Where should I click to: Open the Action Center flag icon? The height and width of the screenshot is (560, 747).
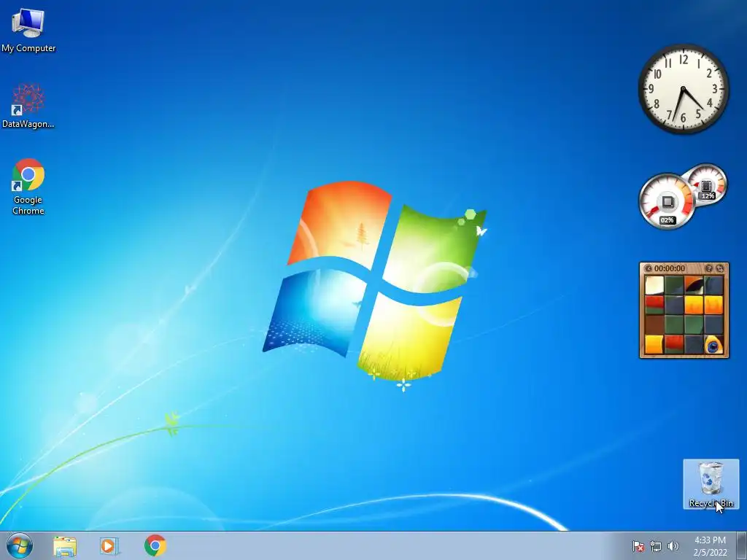[x=638, y=546]
